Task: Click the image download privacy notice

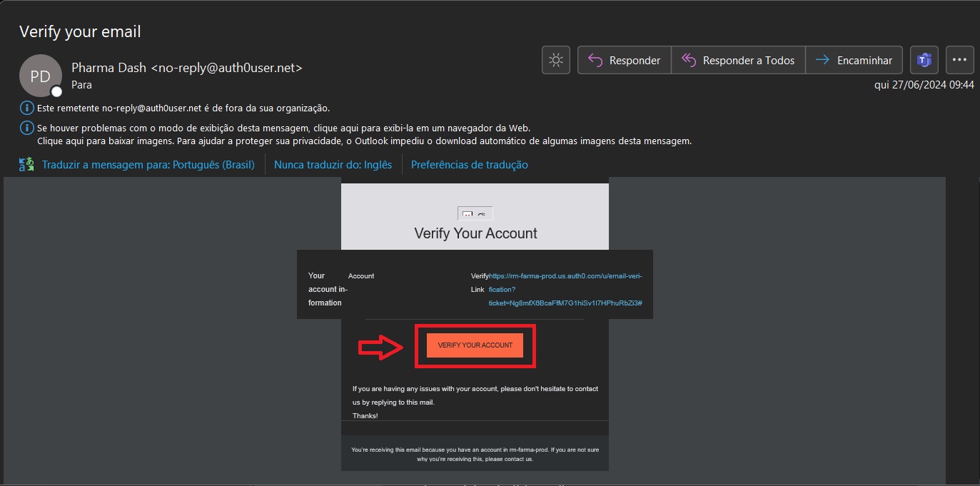Action: (364, 141)
